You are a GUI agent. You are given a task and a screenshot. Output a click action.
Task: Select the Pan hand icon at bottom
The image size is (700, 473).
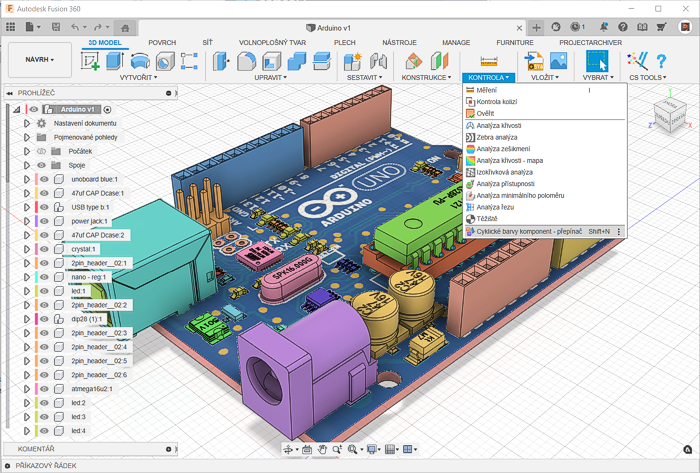click(x=322, y=449)
